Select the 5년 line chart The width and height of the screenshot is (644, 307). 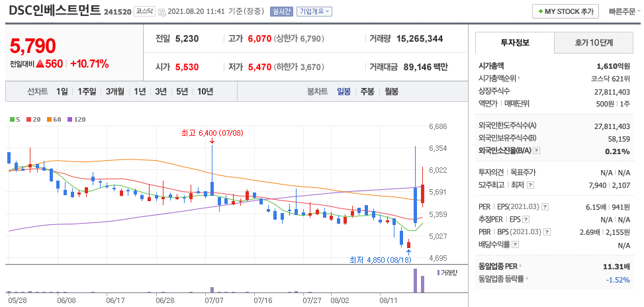182,91
